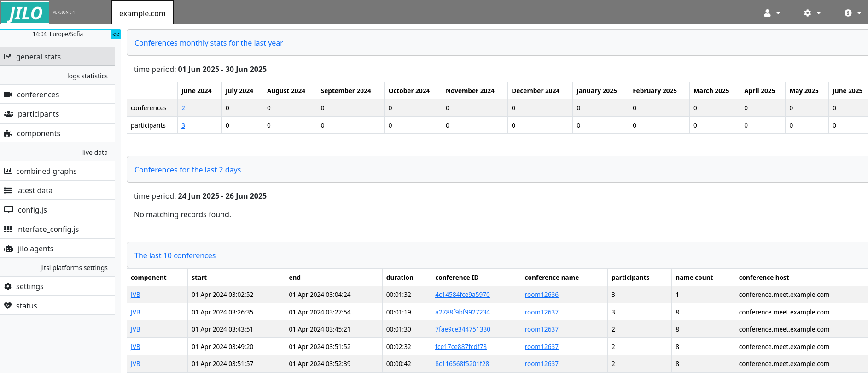Screen dimensions: 868x373
Task: Open the user account dropdown
Action: pos(771,13)
